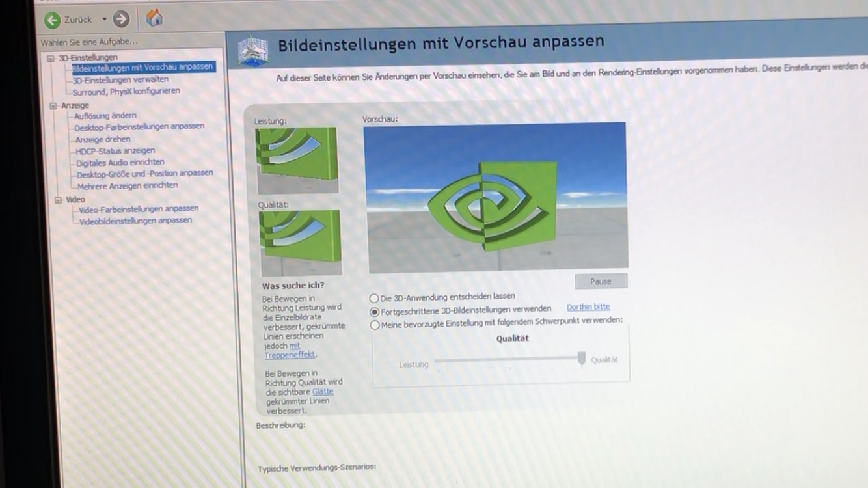
Task: Click the Pause button under preview
Action: [x=601, y=282]
